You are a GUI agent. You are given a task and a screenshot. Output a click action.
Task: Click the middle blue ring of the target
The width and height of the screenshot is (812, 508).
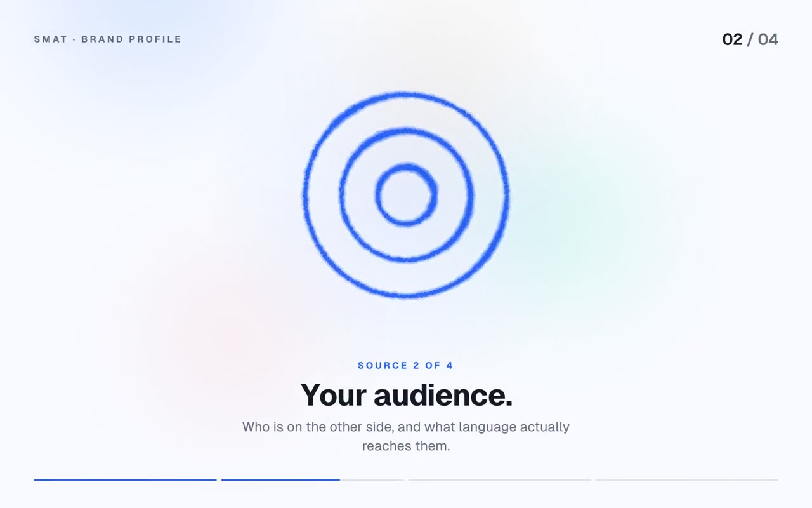point(406,131)
